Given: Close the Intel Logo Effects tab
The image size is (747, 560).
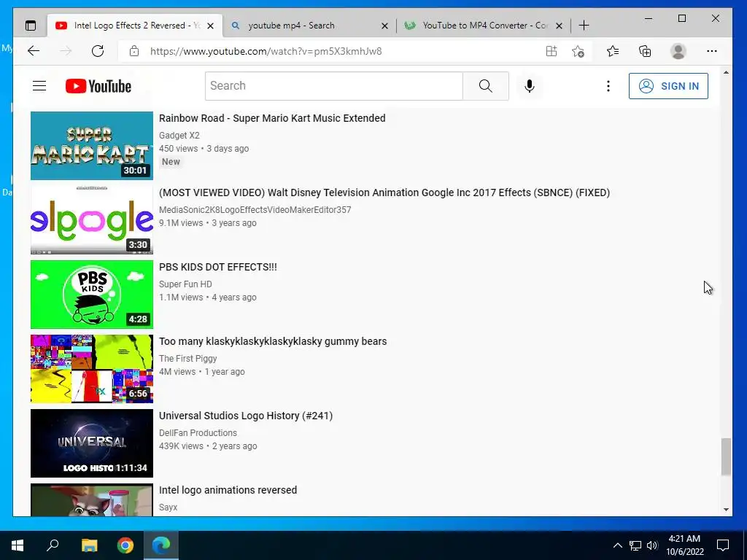Looking at the screenshot, I should pyautogui.click(x=211, y=26).
